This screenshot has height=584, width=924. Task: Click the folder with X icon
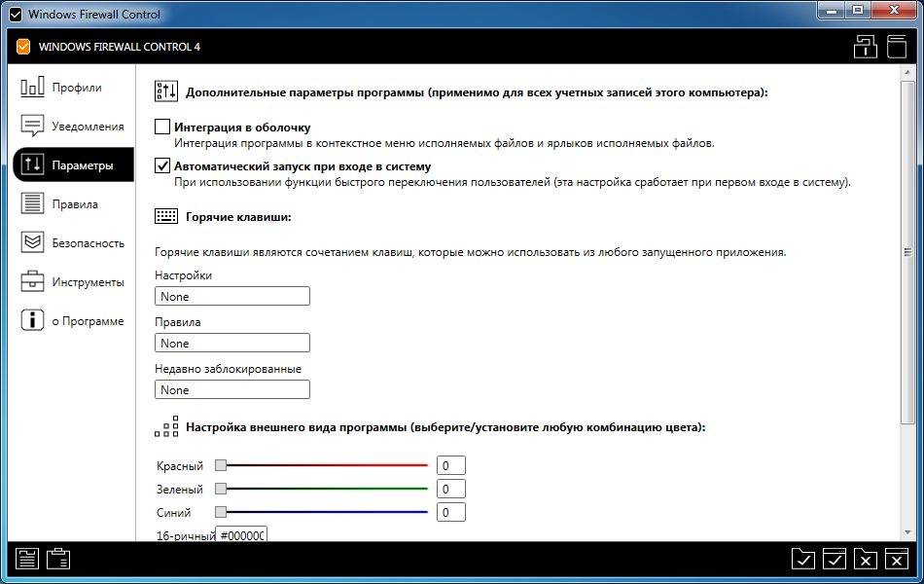click(866, 559)
